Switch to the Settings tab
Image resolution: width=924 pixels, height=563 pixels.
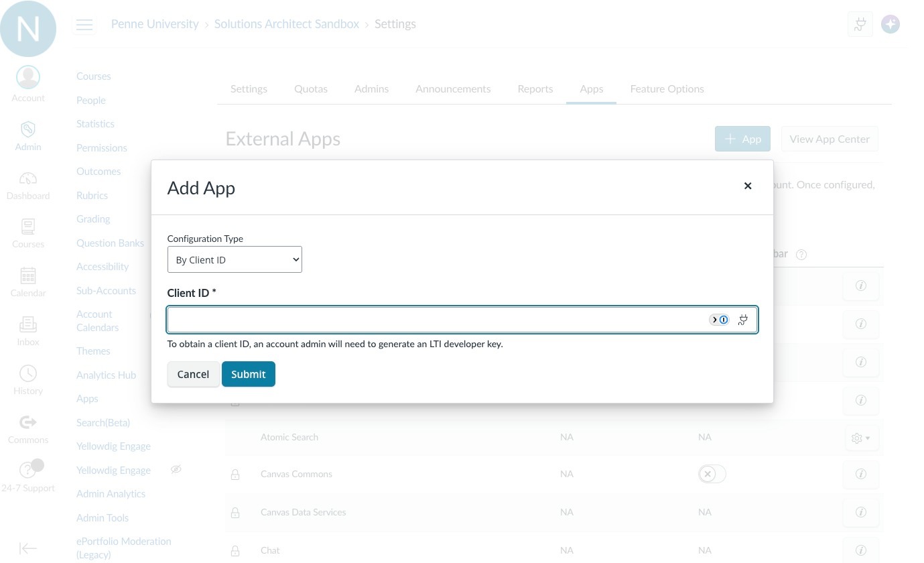click(x=249, y=88)
